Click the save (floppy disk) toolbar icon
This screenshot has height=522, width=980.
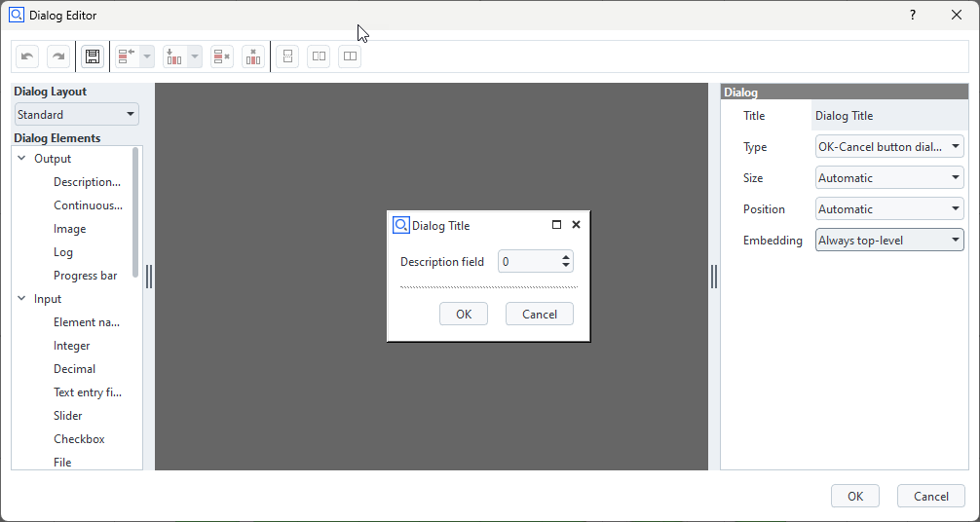point(93,56)
